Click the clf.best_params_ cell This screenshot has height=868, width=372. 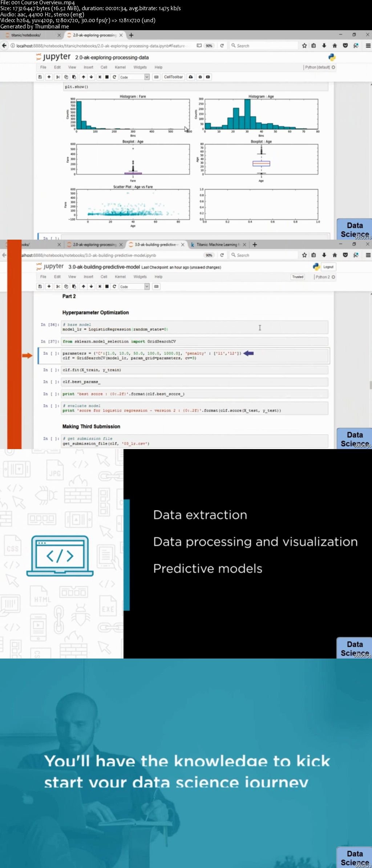tap(194, 382)
